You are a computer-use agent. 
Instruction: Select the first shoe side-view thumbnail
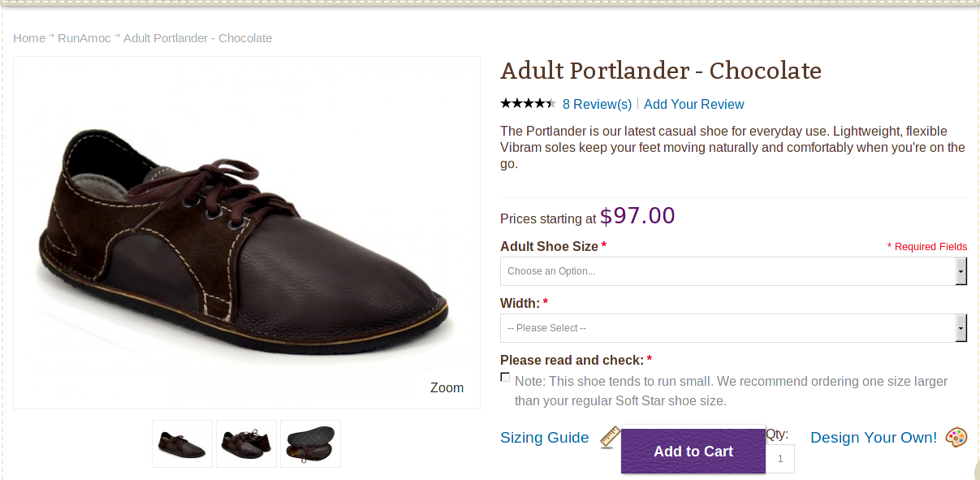(x=183, y=443)
